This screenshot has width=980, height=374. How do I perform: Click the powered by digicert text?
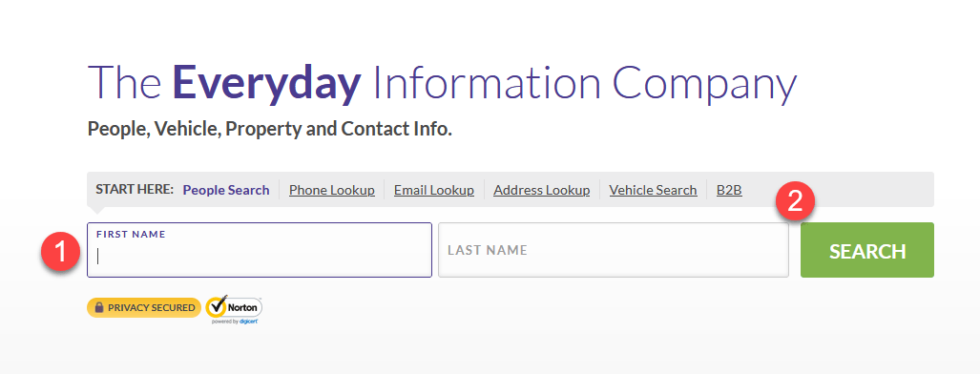click(235, 321)
